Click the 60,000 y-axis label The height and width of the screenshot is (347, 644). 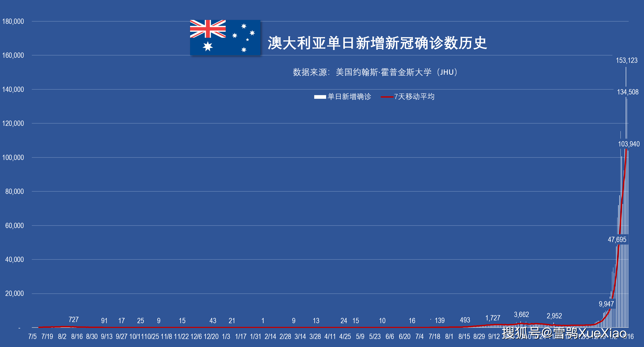(x=14, y=225)
